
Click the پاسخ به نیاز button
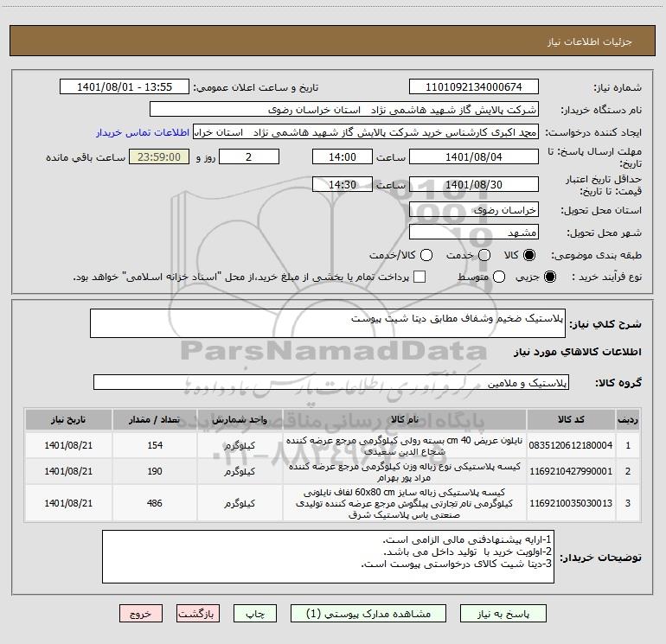point(503,614)
